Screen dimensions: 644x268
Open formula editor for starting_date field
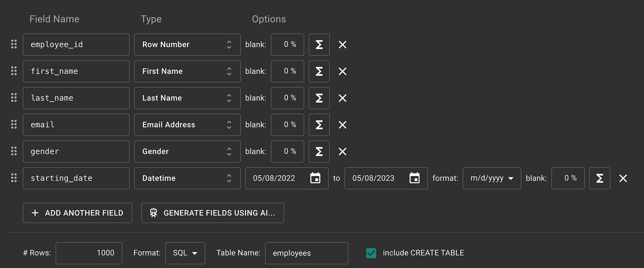click(x=600, y=178)
